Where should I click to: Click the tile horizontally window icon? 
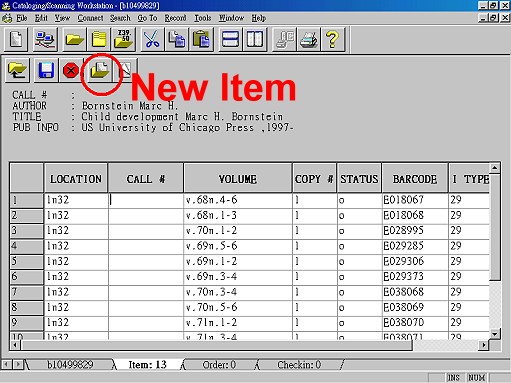pos(230,39)
